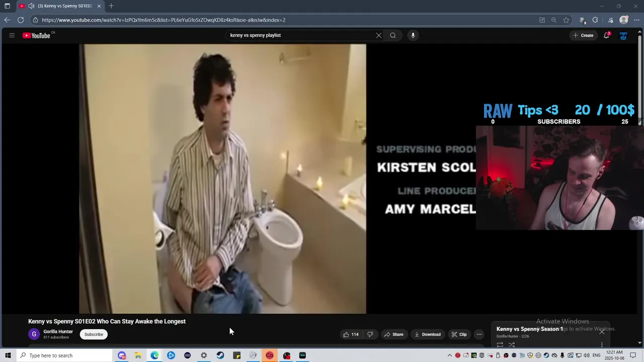The width and height of the screenshot is (644, 362).
Task: Toggle playlist shuffle
Action: (512, 345)
